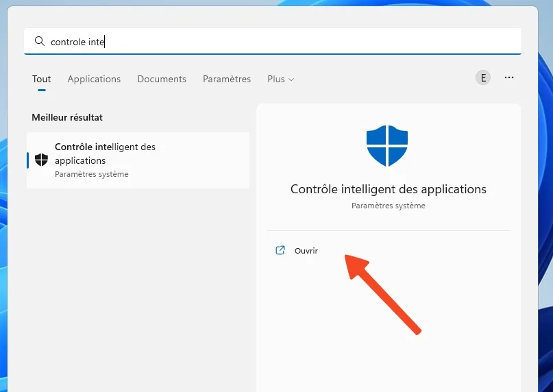Click the large blue shield icon
The width and height of the screenshot is (553, 392).
coord(387,145)
